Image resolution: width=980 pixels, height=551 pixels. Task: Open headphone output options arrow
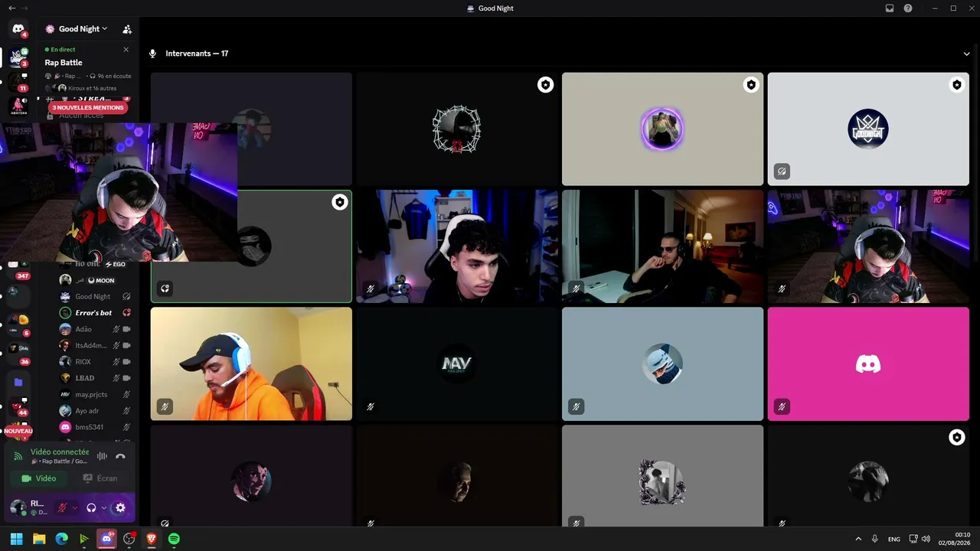(x=103, y=507)
